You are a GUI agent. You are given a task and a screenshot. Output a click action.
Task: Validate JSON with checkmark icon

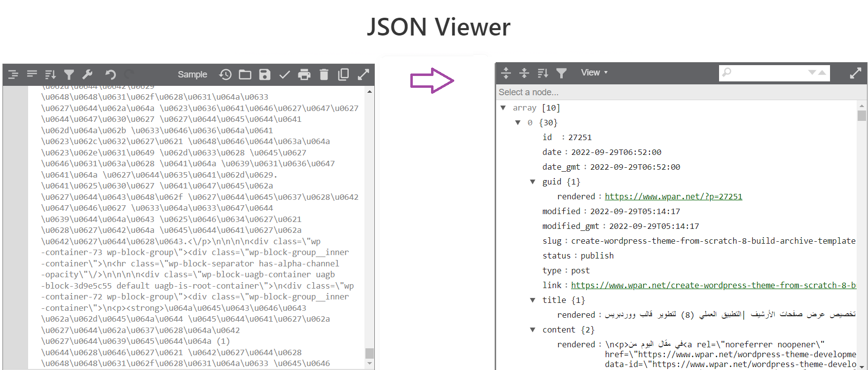click(285, 74)
